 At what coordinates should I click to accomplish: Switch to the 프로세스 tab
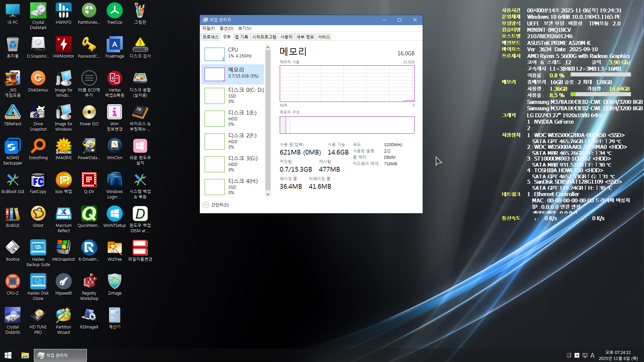(x=210, y=37)
